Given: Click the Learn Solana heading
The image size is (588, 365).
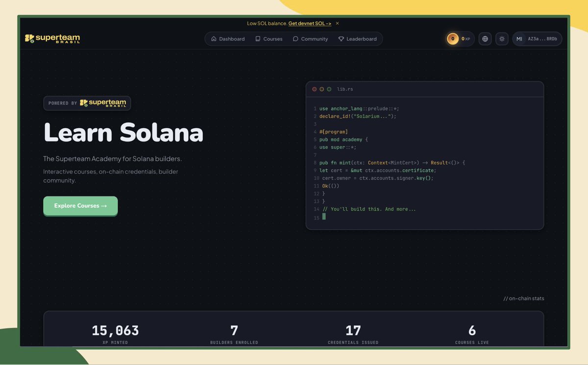Looking at the screenshot, I should point(123,132).
